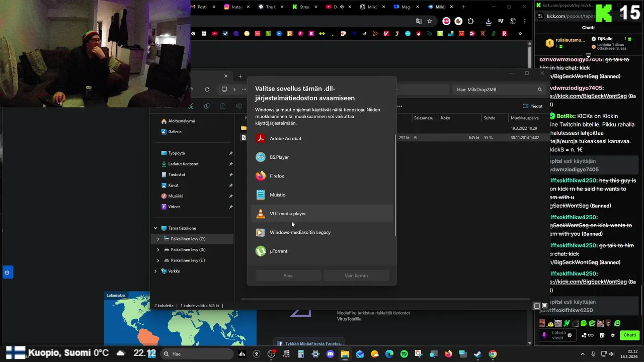Click the Aina button
Image resolution: width=644 pixels, height=362 pixels.
coord(288,276)
